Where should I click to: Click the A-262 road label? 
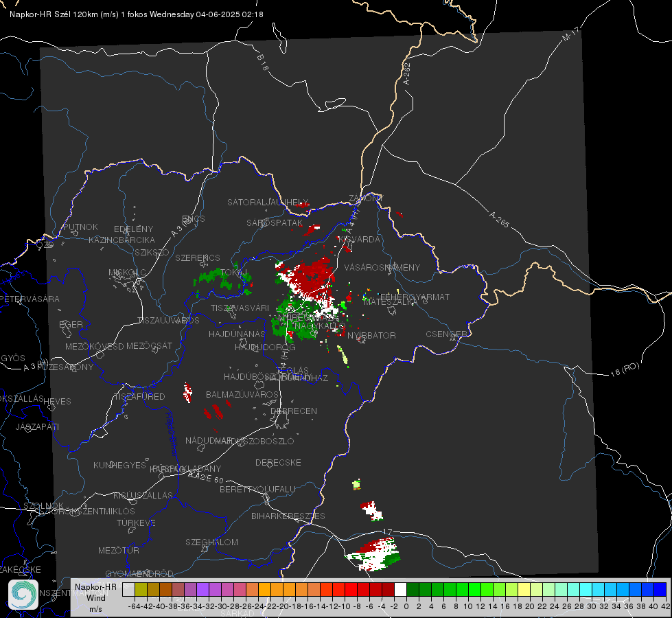tap(407, 73)
